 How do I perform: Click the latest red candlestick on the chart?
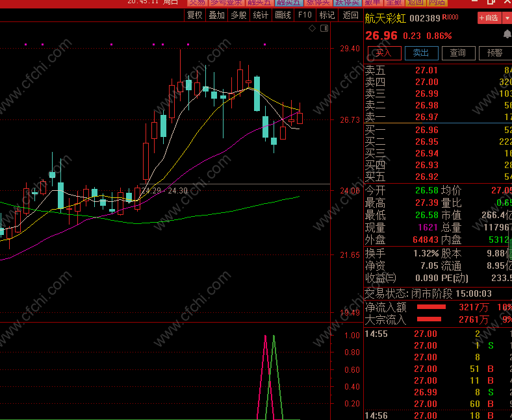pos(300,118)
